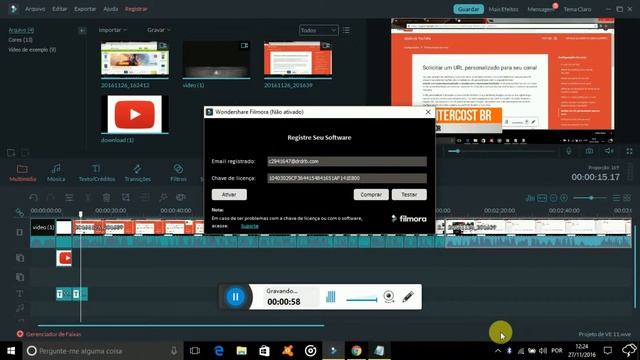
Task: Click the preview playback progress slider
Action: [502, 151]
